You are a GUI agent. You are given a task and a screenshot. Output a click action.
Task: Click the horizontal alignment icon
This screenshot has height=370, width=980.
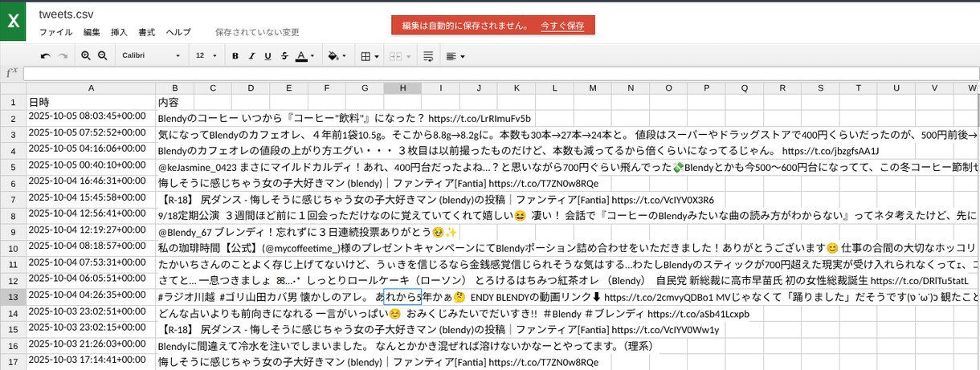tap(451, 56)
